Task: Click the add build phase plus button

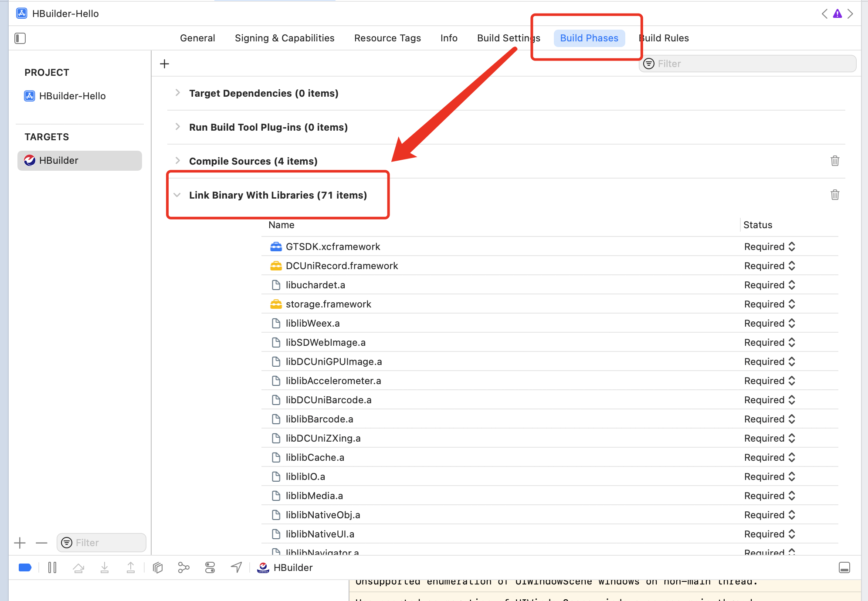Action: tap(164, 64)
